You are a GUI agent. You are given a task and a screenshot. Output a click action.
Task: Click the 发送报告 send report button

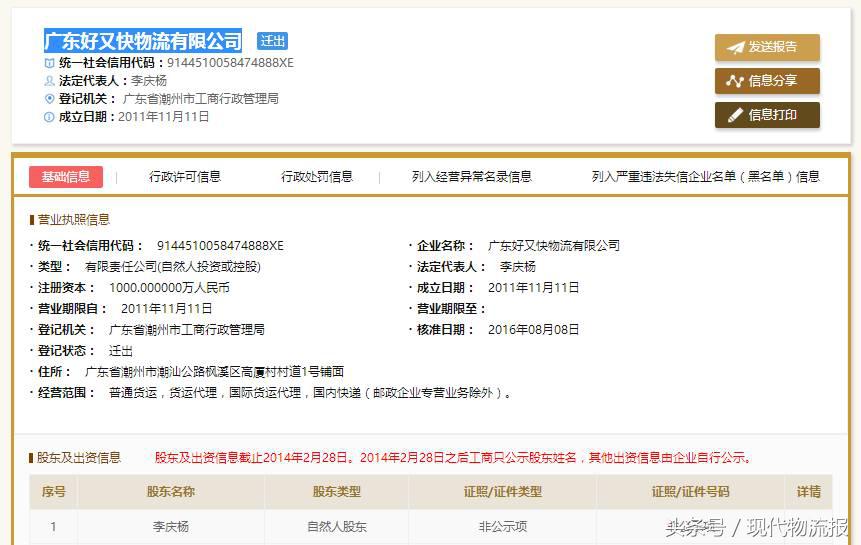767,47
